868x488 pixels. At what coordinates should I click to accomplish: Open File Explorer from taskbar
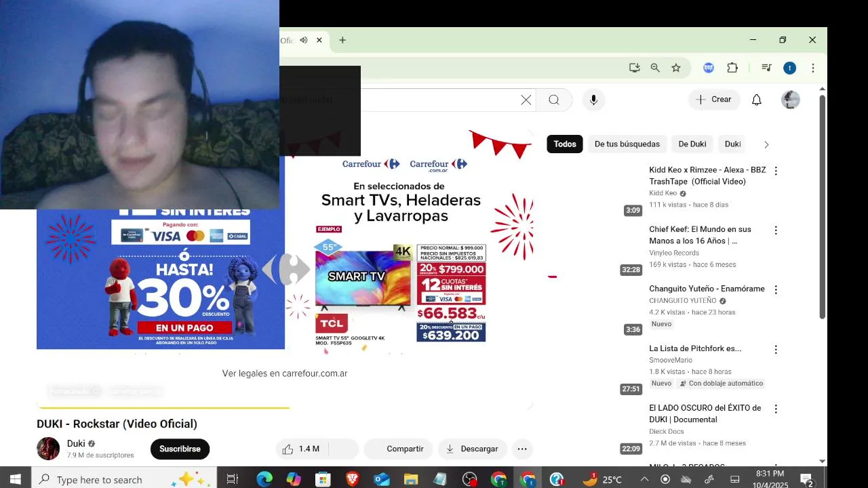411,479
